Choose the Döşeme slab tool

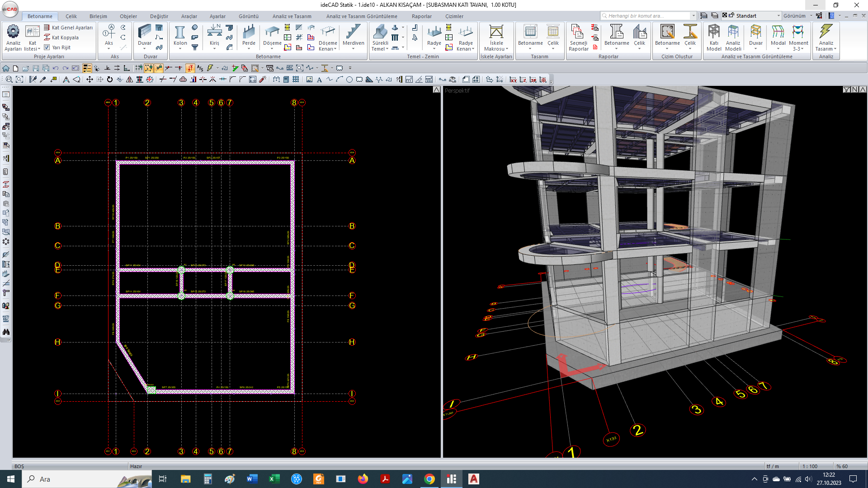[x=272, y=37]
